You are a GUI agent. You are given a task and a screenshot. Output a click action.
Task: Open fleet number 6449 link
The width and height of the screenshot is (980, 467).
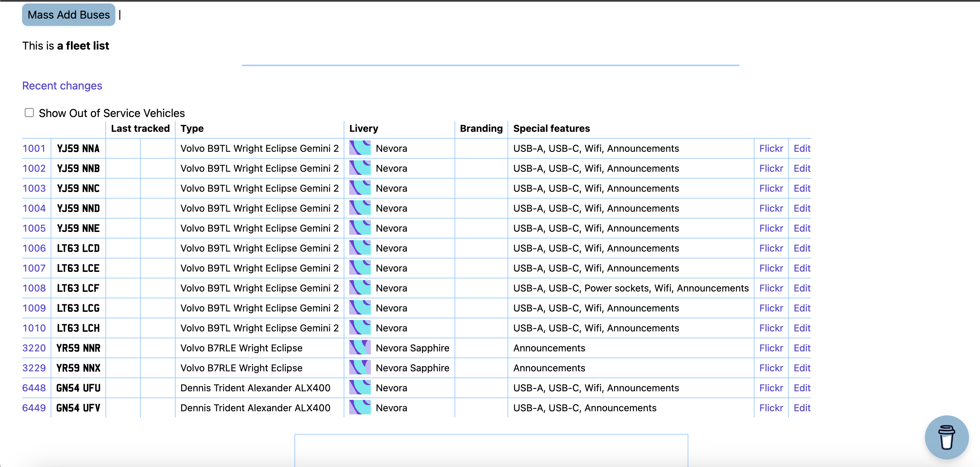point(34,408)
